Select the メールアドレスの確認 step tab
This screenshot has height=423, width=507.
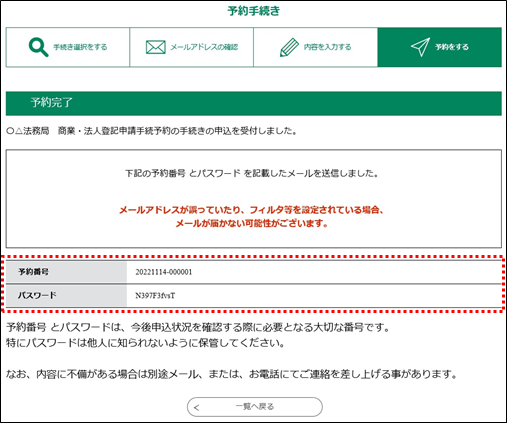pyautogui.click(x=192, y=47)
